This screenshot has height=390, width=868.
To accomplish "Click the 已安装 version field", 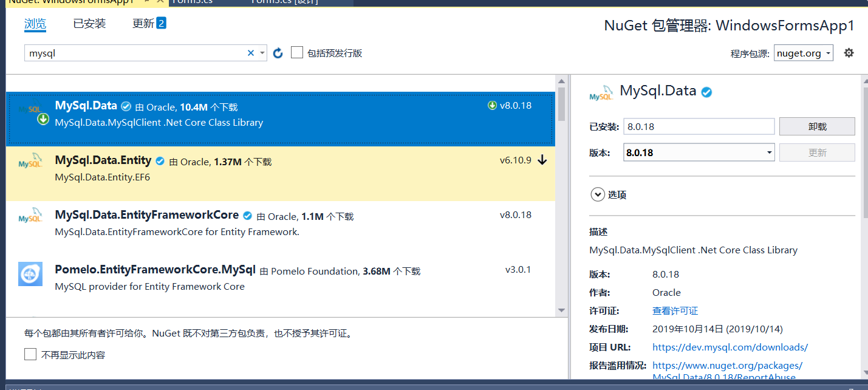I will pyautogui.click(x=699, y=126).
